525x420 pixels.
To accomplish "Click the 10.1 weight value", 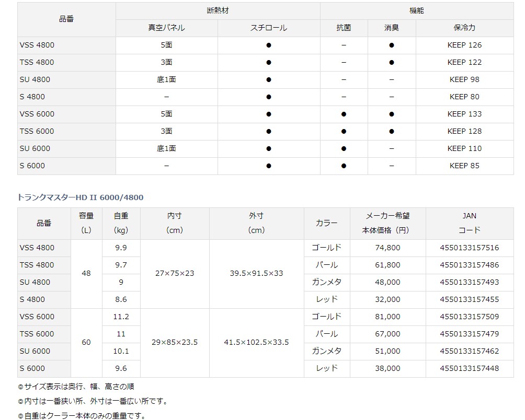I will click(x=121, y=352).
